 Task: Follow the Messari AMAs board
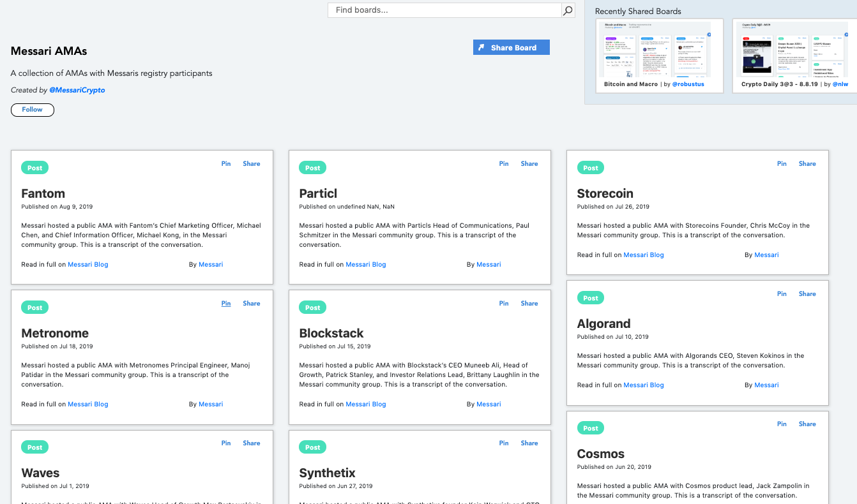click(x=33, y=110)
